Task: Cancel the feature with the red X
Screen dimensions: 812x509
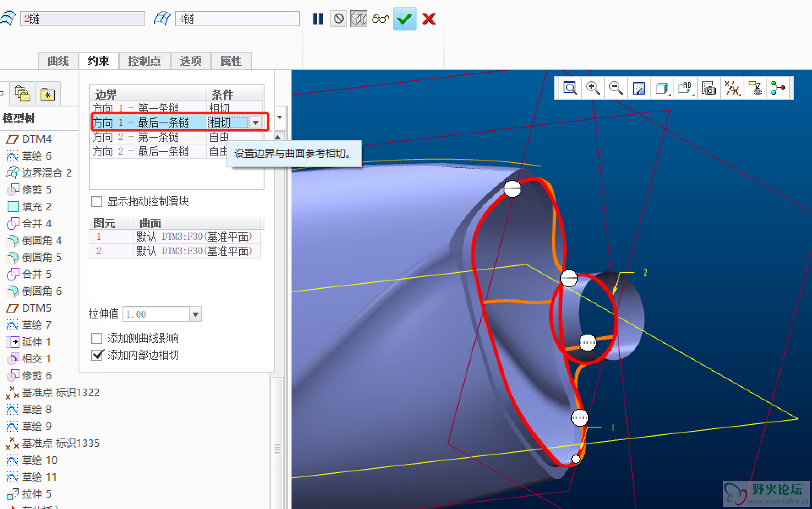Action: [429, 19]
